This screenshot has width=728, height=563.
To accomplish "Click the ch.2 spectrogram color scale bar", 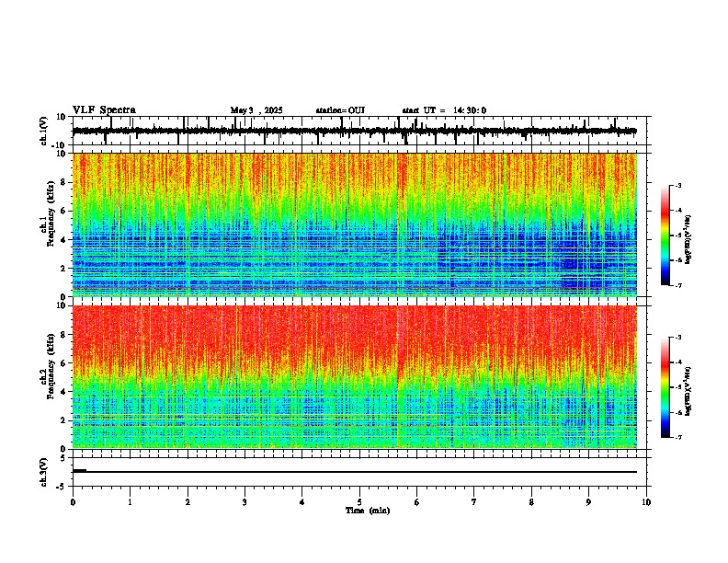I will point(665,387).
